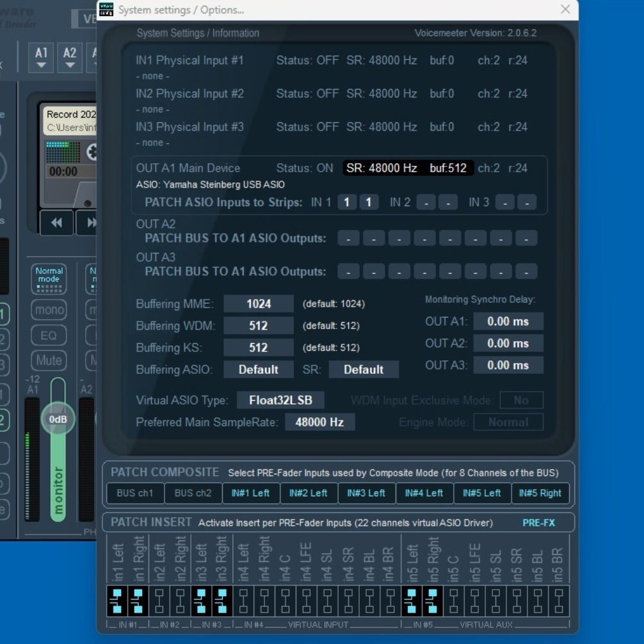Click the IN1 Physical Input #1 label
644x644 pixels.
(189, 60)
